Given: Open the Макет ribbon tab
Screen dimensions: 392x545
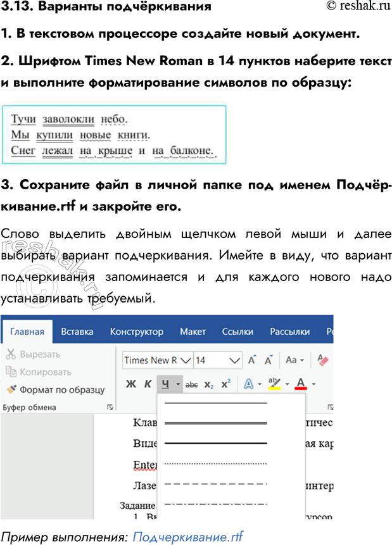Looking at the screenshot, I should 193,332.
